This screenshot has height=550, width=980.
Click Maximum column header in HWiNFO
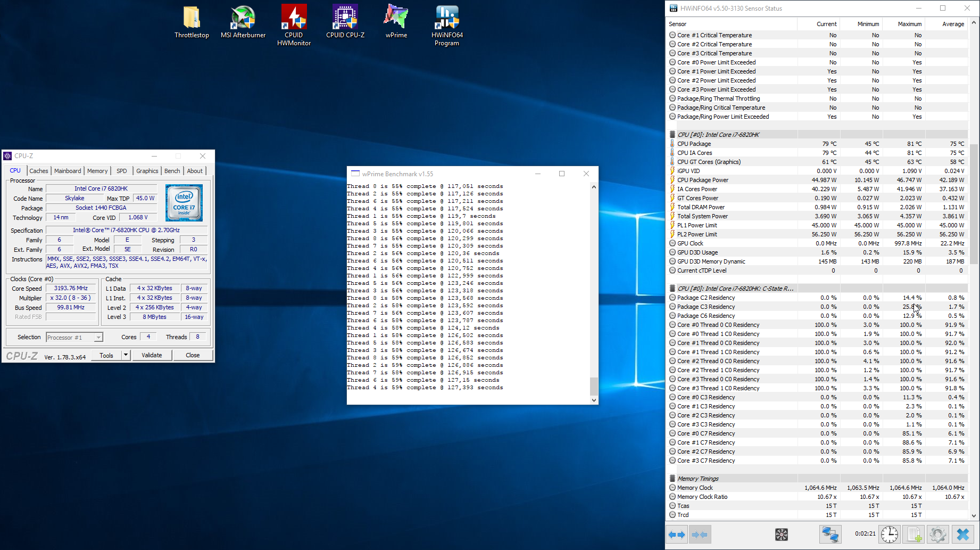pyautogui.click(x=903, y=24)
